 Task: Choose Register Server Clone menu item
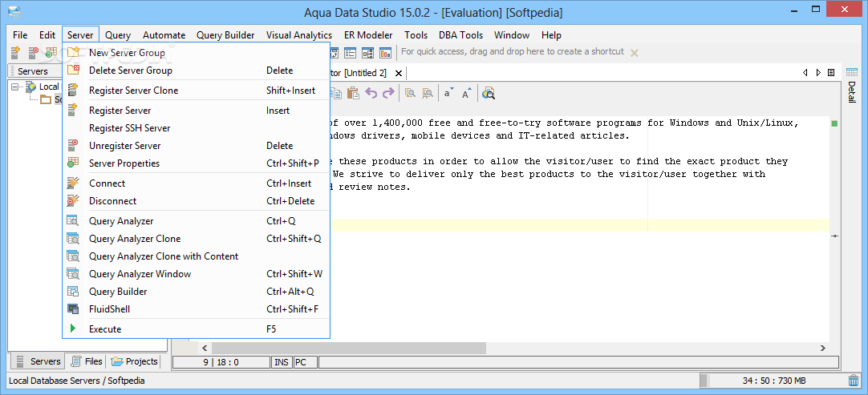tap(197, 91)
